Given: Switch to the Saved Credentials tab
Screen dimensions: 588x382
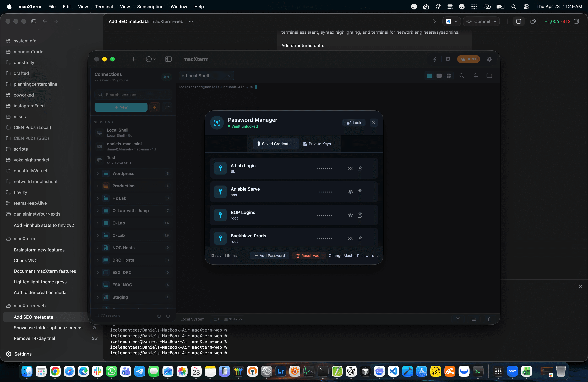Looking at the screenshot, I should (x=276, y=144).
